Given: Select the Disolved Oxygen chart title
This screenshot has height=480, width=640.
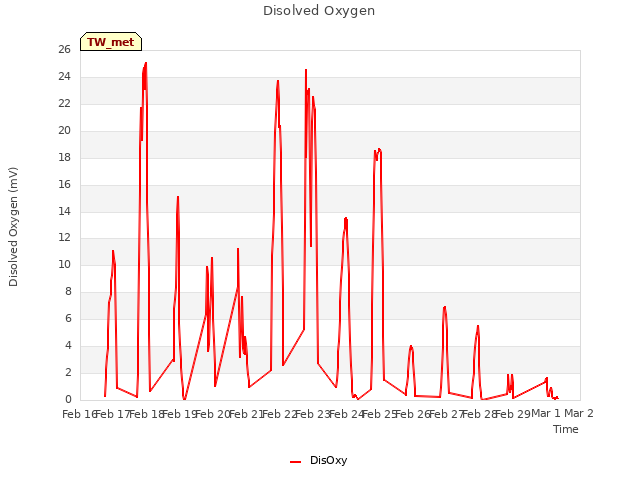Looking at the screenshot, I should [319, 11].
